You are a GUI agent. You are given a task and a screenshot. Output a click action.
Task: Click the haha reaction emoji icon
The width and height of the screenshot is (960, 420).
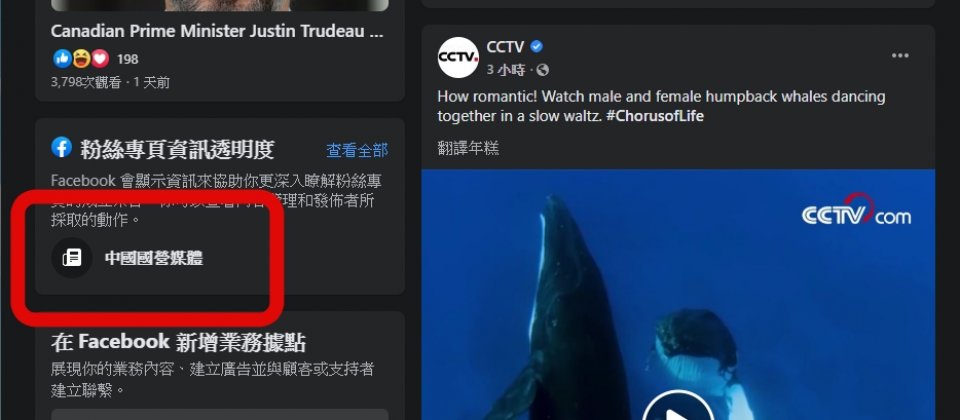point(81,59)
